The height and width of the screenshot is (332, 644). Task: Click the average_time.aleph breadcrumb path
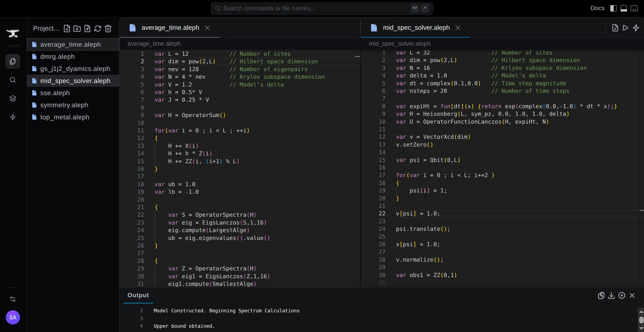click(x=154, y=44)
